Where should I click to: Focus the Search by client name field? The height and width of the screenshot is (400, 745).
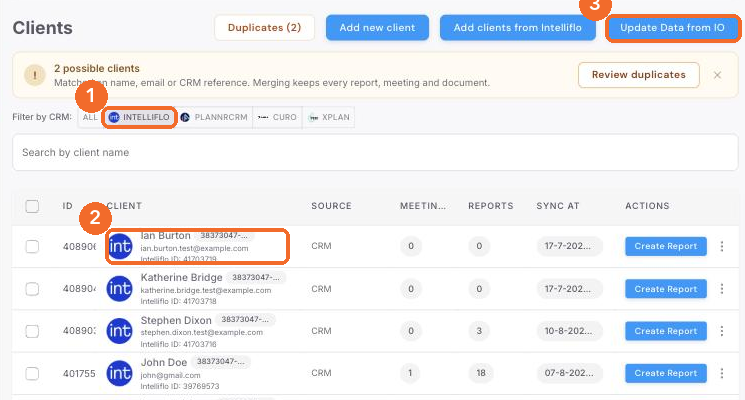click(x=375, y=152)
